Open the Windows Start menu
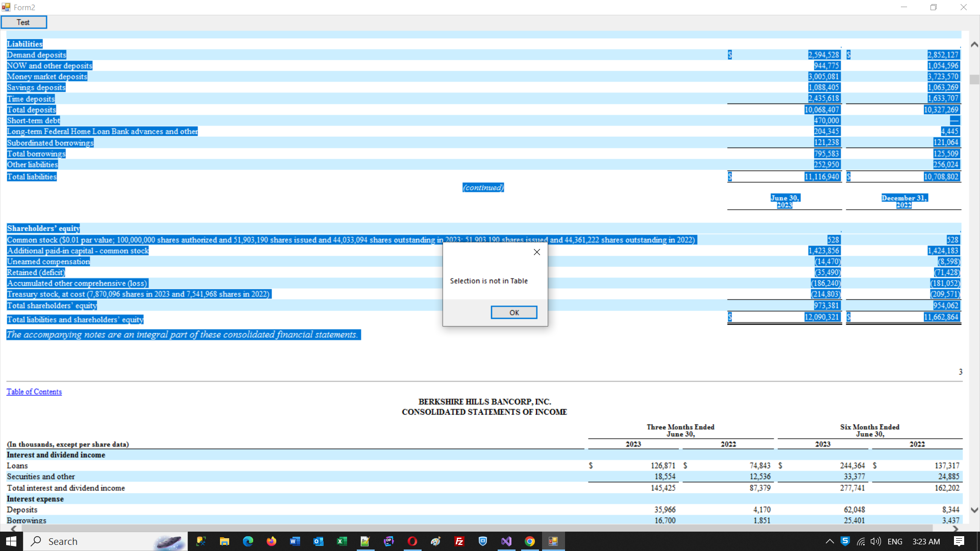This screenshot has width=980, height=551. click(11, 541)
